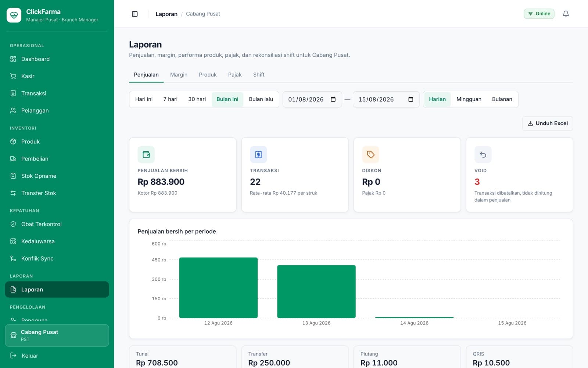Open the notifications bell
This screenshot has width=588, height=368.
pyautogui.click(x=566, y=14)
